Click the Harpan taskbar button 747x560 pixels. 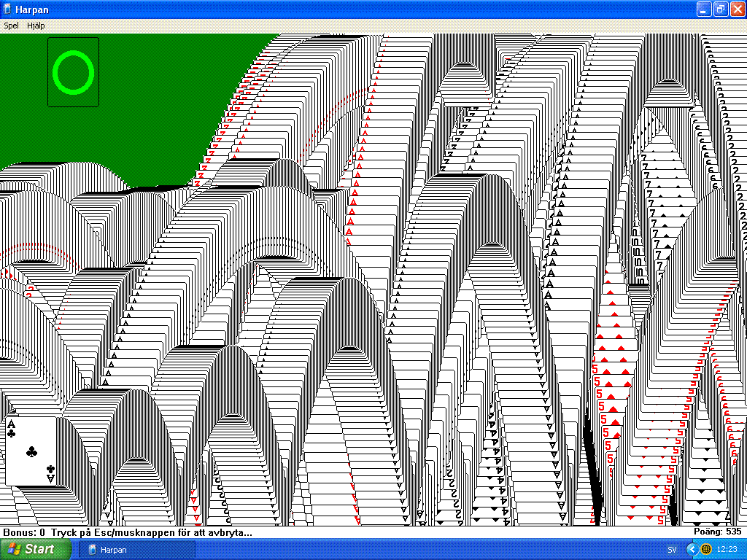(x=137, y=550)
